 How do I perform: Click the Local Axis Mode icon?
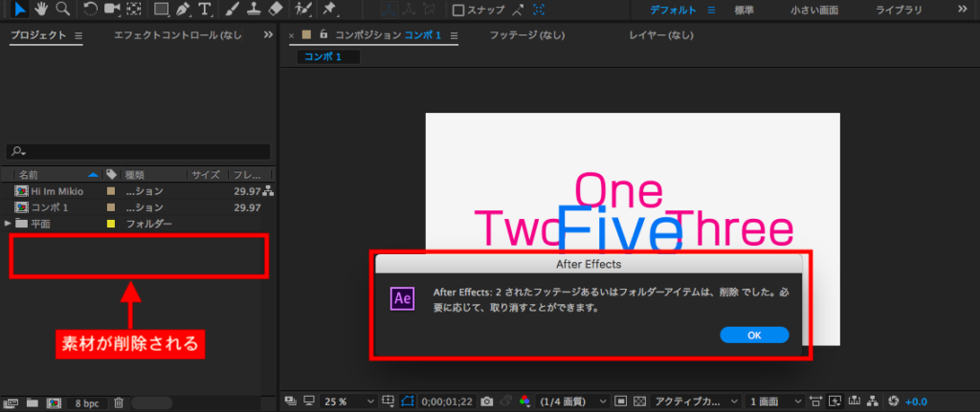390,10
